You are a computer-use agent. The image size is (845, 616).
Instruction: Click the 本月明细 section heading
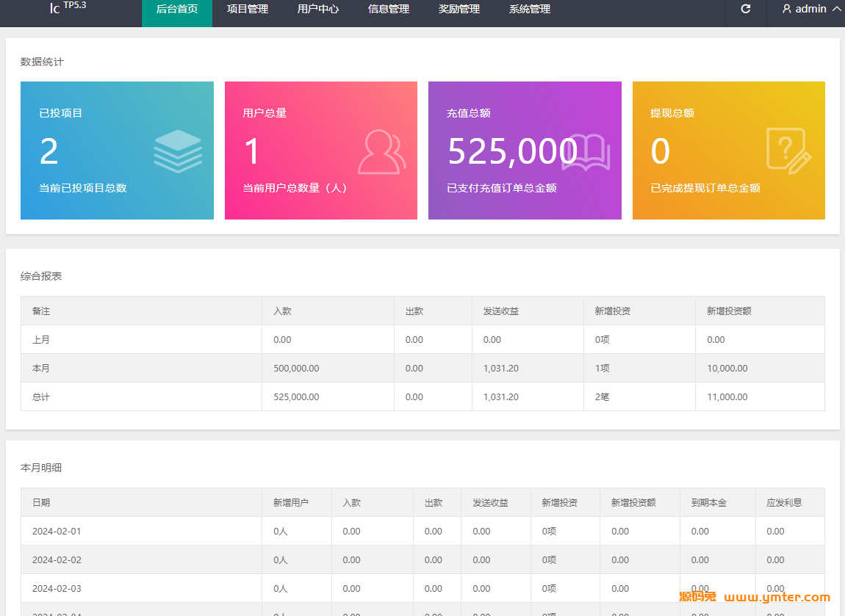coord(41,468)
